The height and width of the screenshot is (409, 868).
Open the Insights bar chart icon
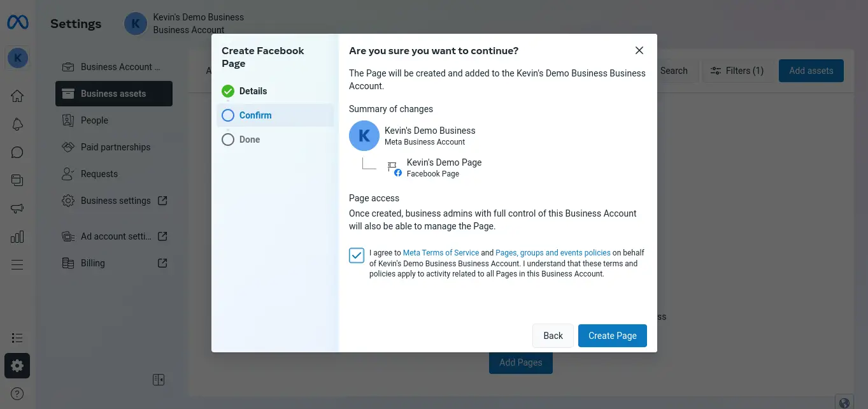click(17, 237)
